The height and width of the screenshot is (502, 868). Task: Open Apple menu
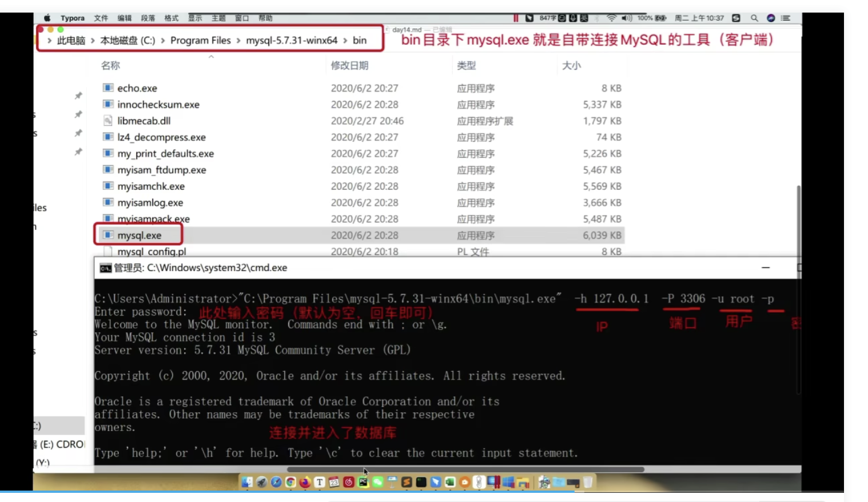[x=47, y=18]
